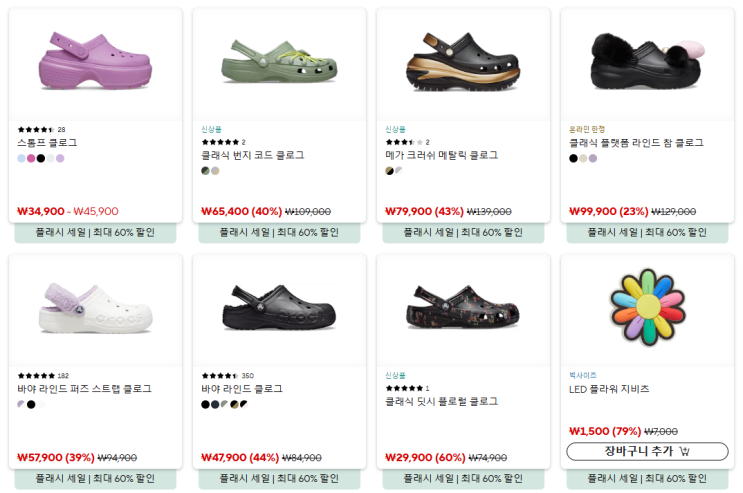Select lavender swatch for 클래식 플랫폼 라인드 참 클로그

point(593,158)
